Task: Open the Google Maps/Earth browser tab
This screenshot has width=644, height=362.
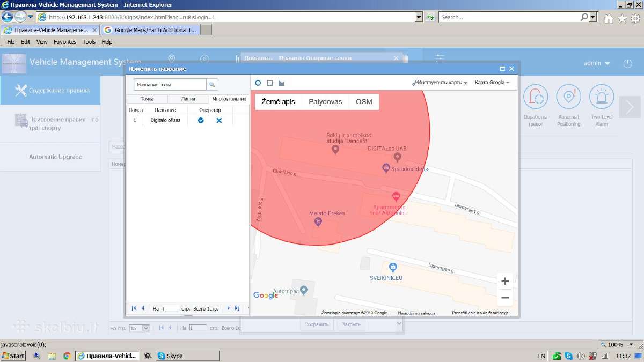Action: pos(151,31)
